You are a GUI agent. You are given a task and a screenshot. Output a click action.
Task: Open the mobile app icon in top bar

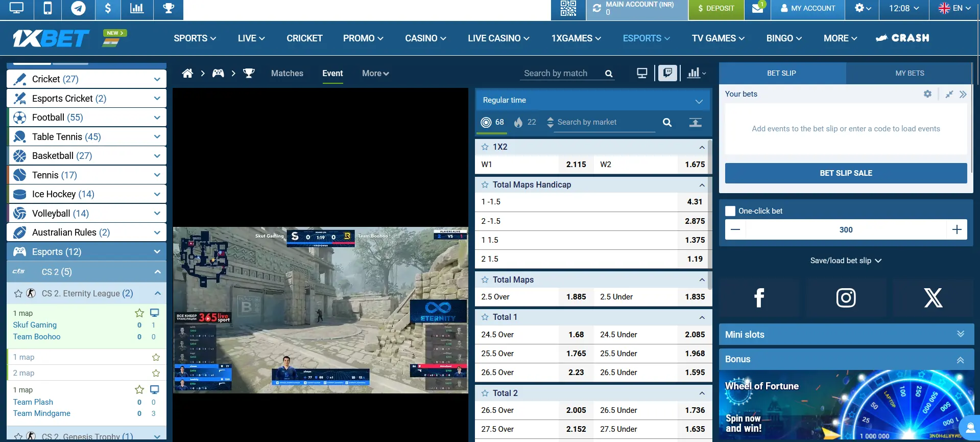point(47,8)
